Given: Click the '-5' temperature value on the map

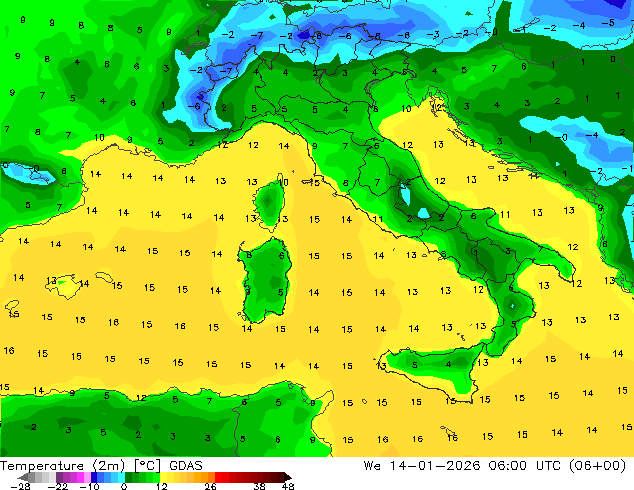Looking at the screenshot, I should point(608,22).
